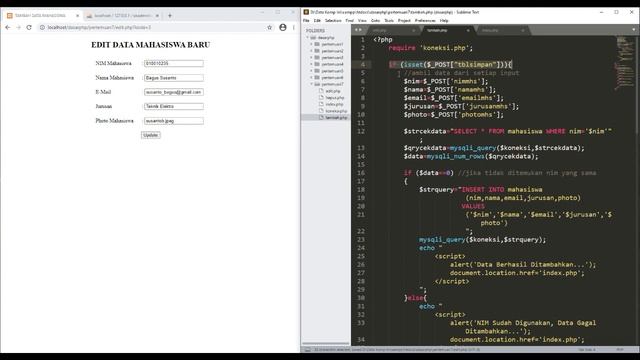Open index.php from the sidebar
The height and width of the screenshot is (360, 640).
[x=334, y=104]
